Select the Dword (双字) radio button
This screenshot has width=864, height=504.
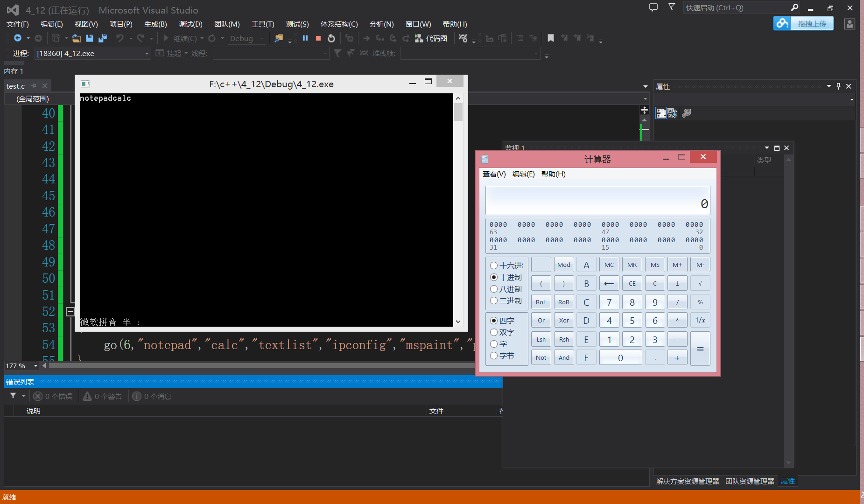[494, 332]
